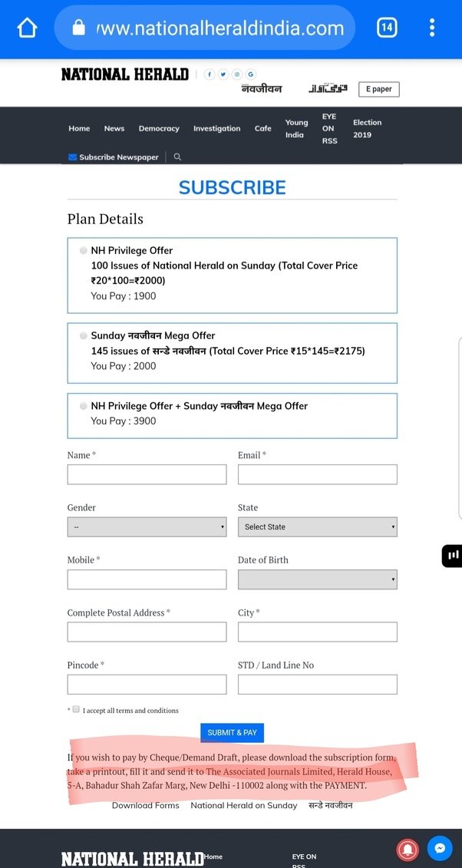Go to the Investigation menu item
Screen dimensions: 462x868
tap(217, 128)
